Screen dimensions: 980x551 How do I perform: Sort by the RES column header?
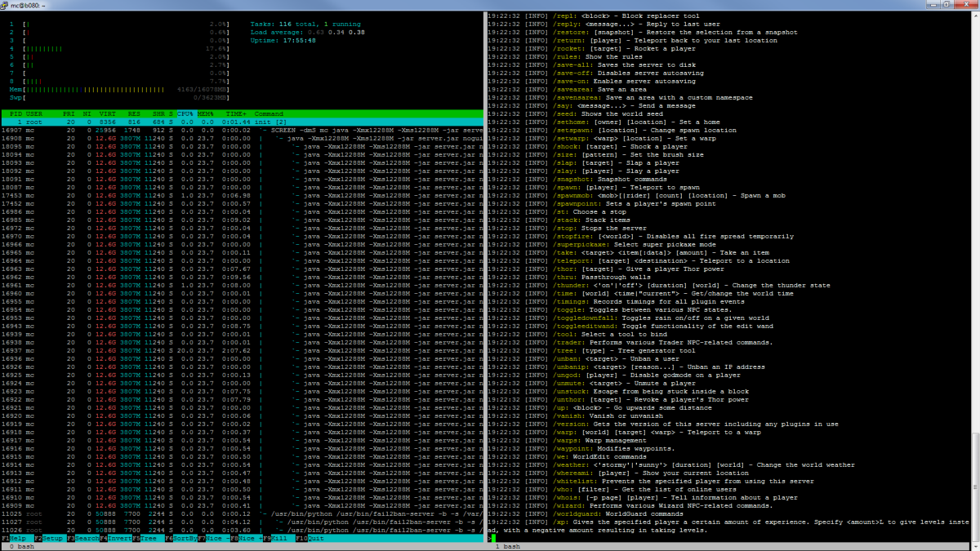pyautogui.click(x=134, y=114)
